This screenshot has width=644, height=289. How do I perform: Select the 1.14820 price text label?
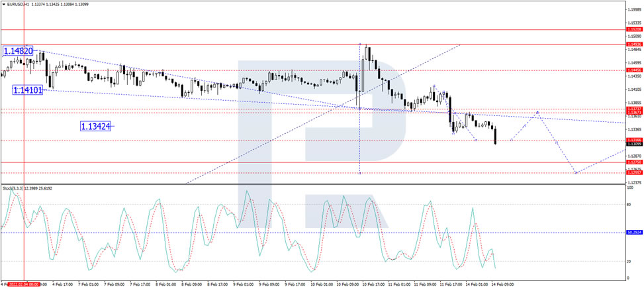(x=18, y=51)
